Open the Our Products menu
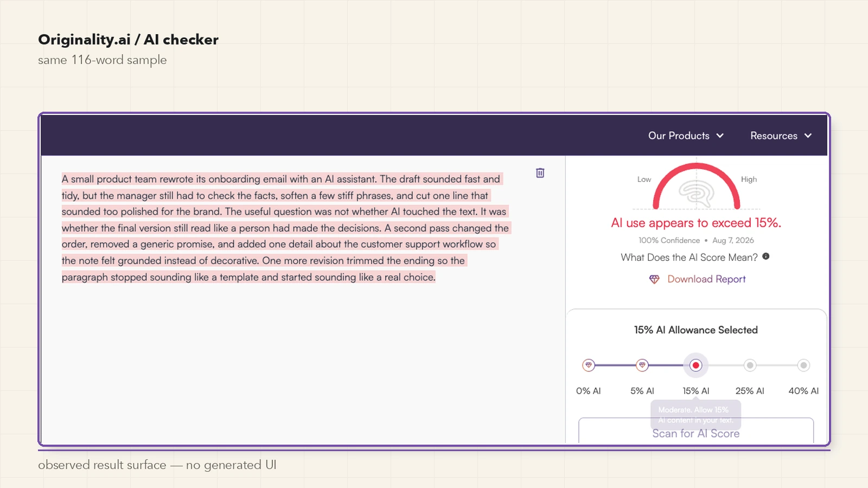 686,136
